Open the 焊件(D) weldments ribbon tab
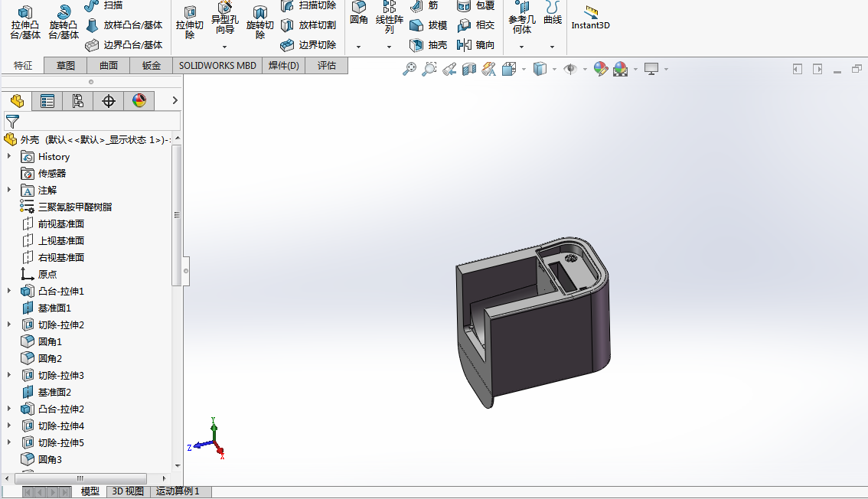The image size is (868, 499). tap(284, 65)
